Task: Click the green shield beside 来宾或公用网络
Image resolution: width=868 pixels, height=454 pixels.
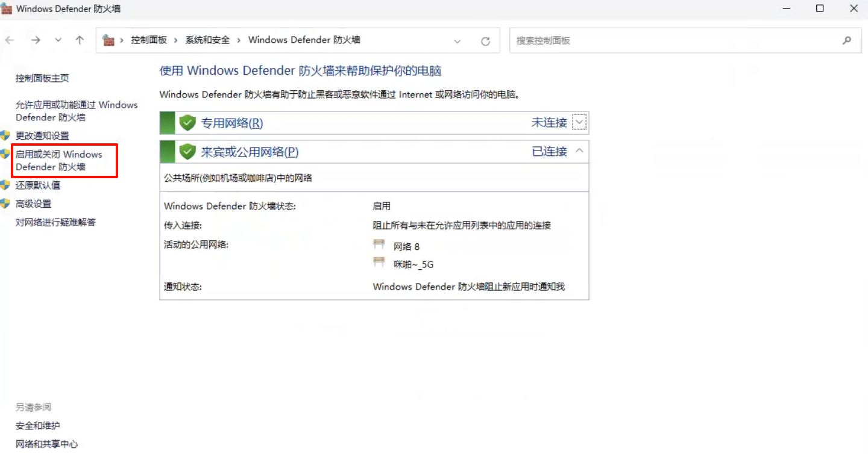Action: tap(188, 152)
